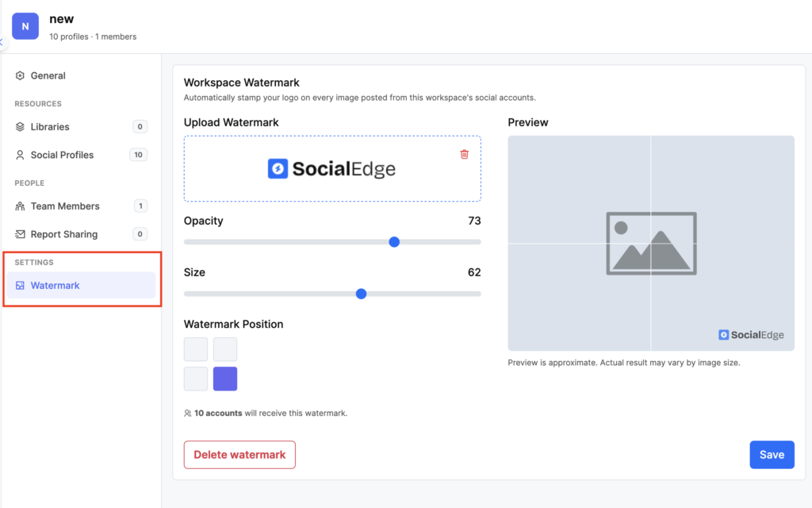Click the image placeholder in Preview
This screenshot has width=812, height=508.
pyautogui.click(x=651, y=243)
